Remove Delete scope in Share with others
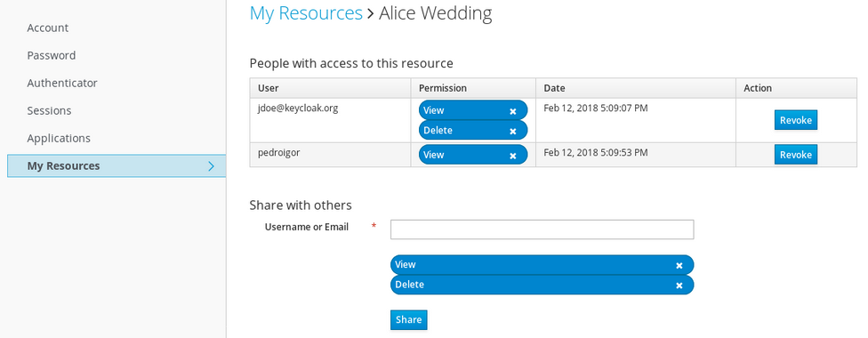Viewport: 868px width, 338px height. 679,285
